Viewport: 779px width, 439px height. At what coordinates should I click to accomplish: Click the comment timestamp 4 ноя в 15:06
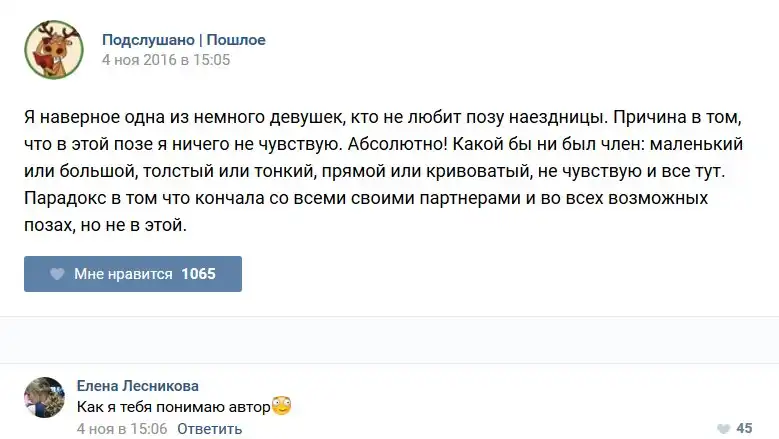[122, 429]
